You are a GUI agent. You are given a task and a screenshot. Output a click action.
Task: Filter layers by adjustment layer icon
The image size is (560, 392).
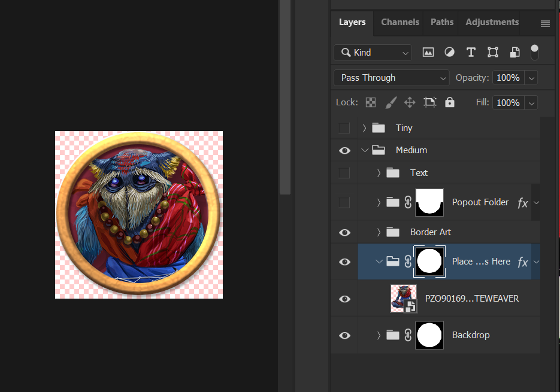tap(449, 53)
